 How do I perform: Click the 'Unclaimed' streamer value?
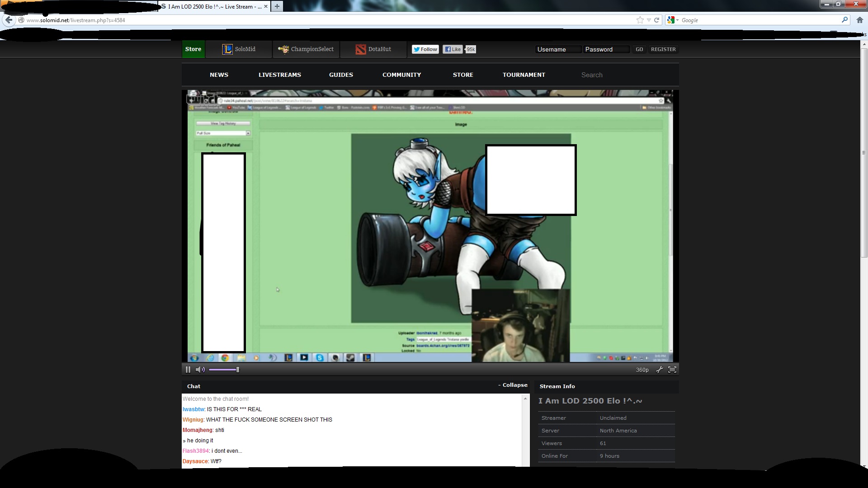(x=613, y=418)
